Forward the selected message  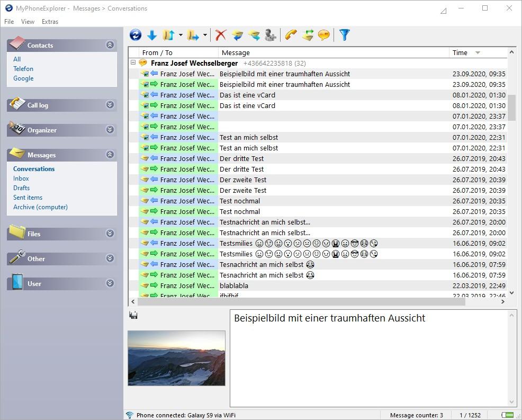[x=254, y=35]
